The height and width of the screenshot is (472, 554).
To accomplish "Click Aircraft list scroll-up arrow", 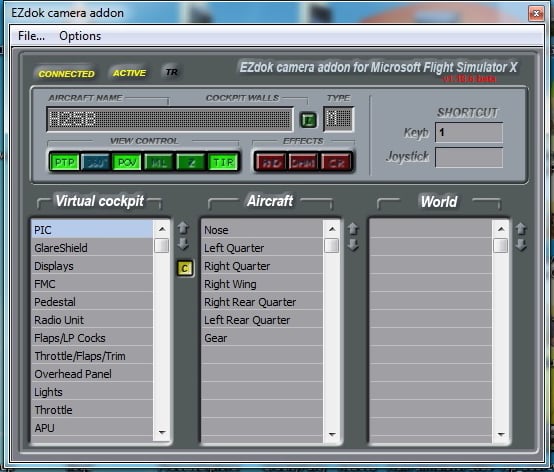I will coord(332,229).
